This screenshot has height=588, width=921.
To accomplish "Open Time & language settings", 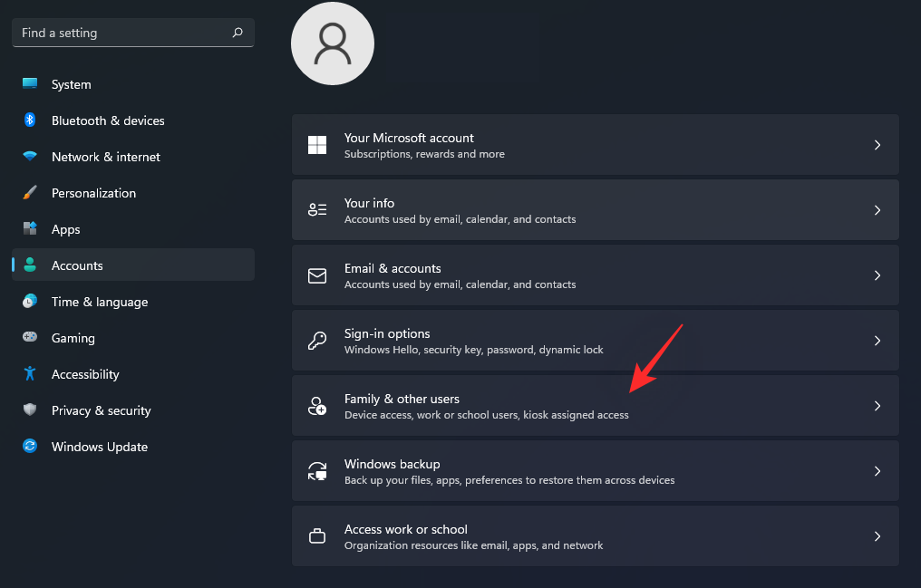I will click(x=132, y=302).
